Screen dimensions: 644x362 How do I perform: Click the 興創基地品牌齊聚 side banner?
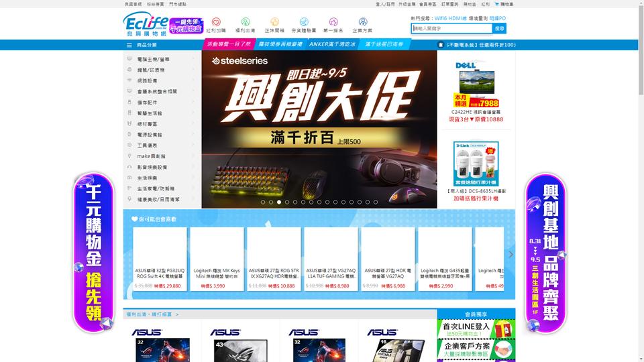click(x=546, y=253)
